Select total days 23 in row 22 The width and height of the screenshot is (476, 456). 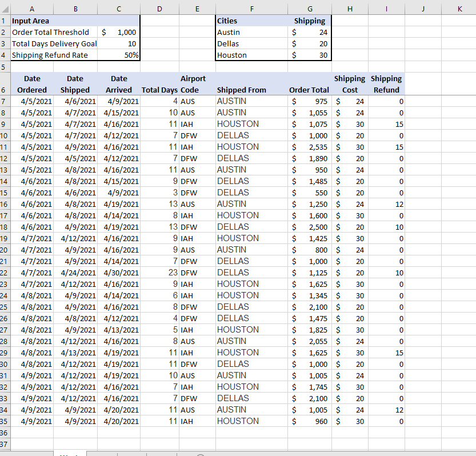[159, 273]
